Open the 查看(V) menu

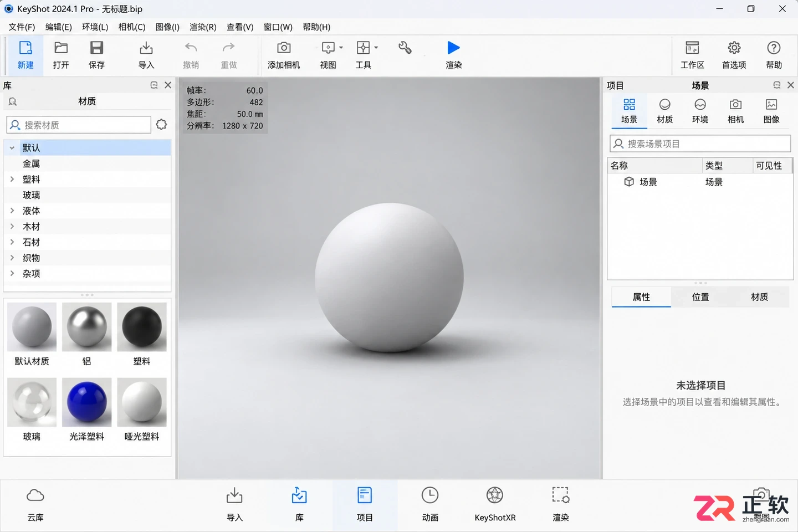240,27
